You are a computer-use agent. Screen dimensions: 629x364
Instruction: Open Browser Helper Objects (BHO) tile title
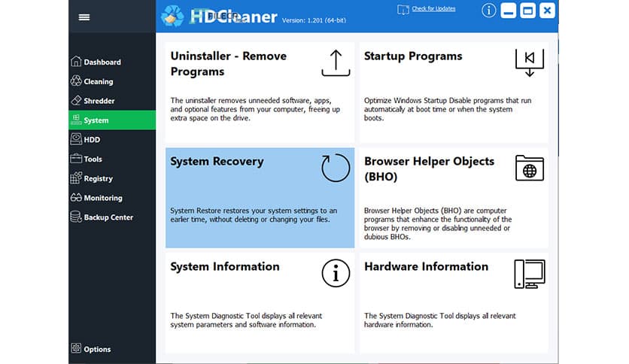tap(429, 168)
